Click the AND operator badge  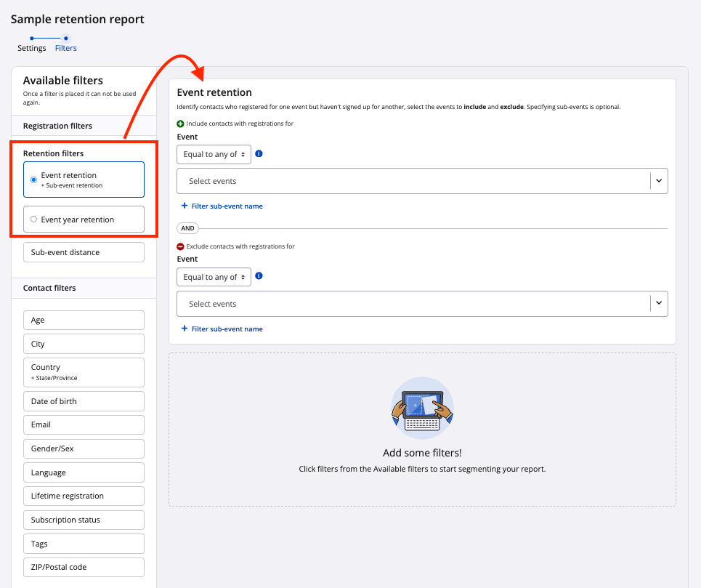[x=187, y=228]
